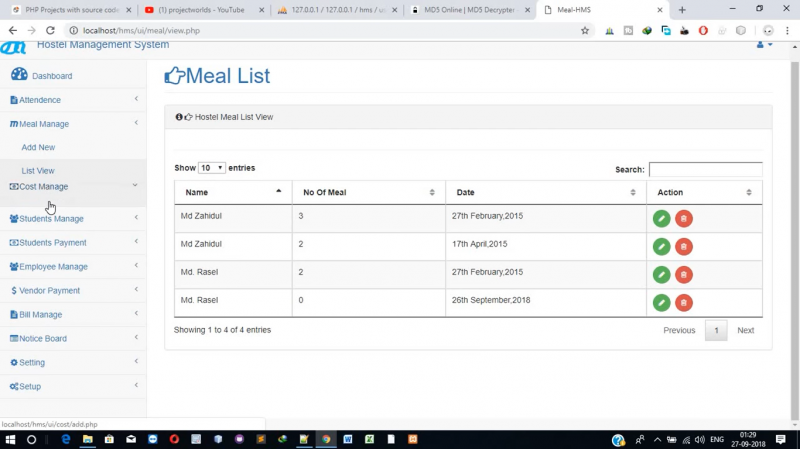
Task: Expand the Cost Manage sidebar menu
Action: tap(73, 187)
